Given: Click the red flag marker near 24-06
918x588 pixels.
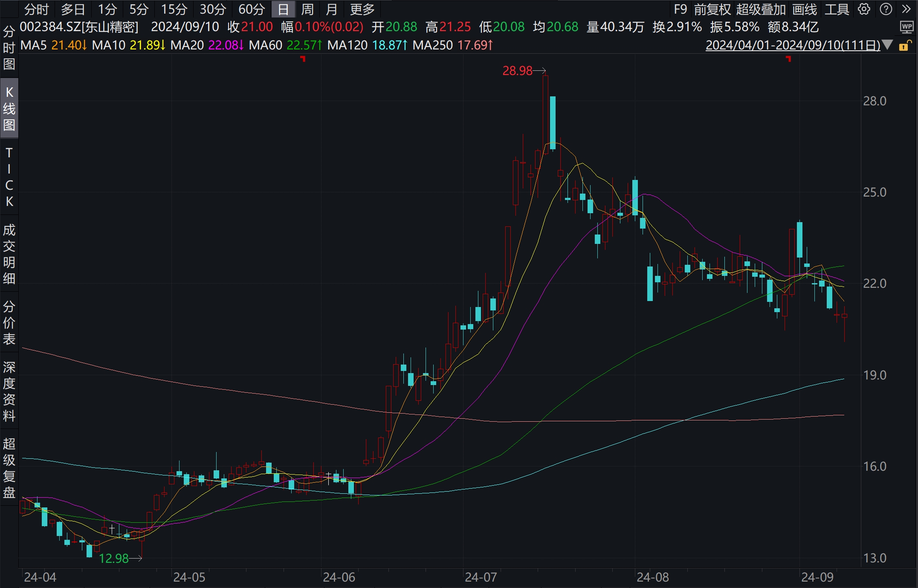Looking at the screenshot, I should click(303, 58).
